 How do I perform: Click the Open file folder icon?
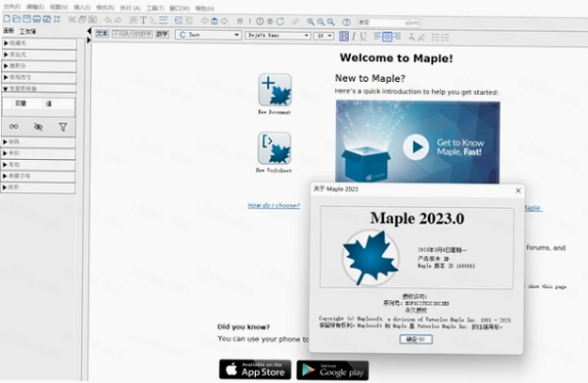[x=17, y=19]
